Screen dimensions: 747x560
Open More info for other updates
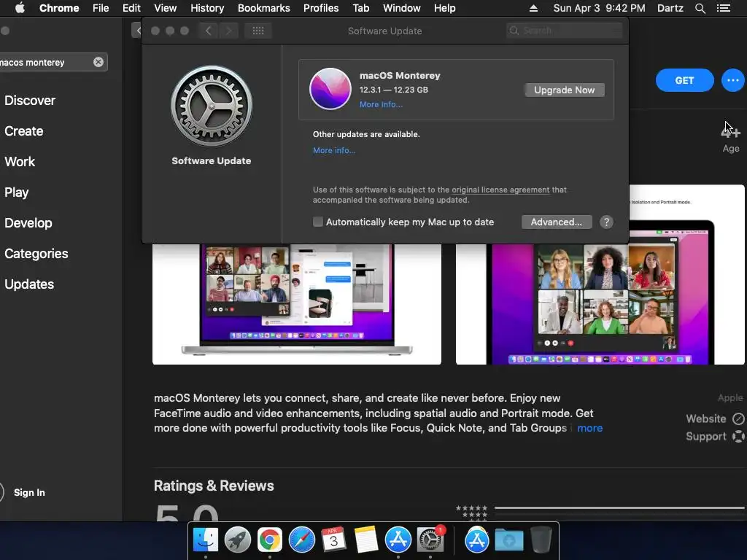point(334,150)
